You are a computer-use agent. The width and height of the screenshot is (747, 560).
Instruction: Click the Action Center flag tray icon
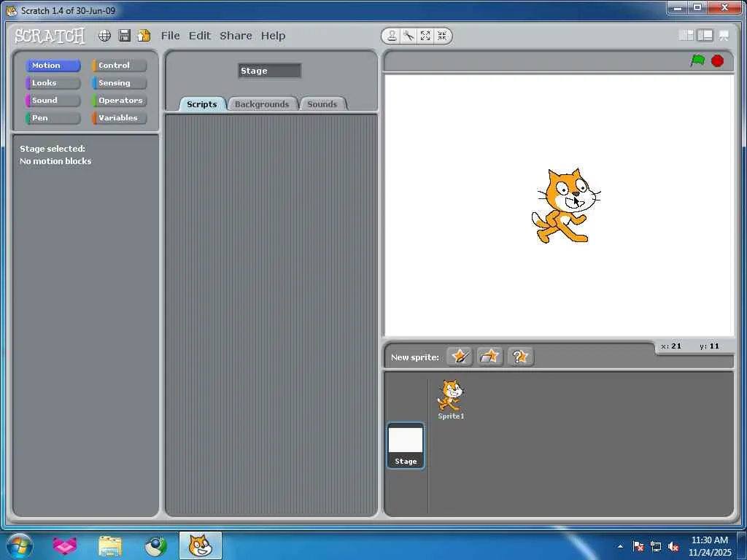[639, 546]
